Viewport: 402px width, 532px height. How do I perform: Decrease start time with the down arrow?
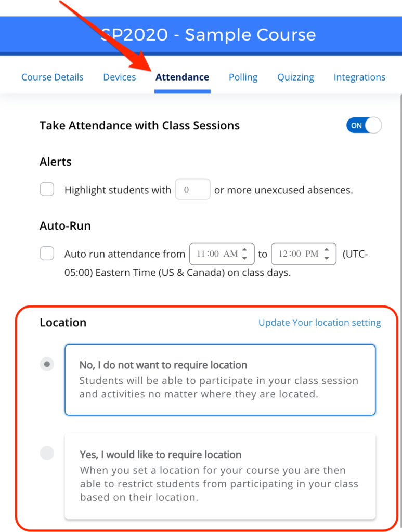[244, 258]
